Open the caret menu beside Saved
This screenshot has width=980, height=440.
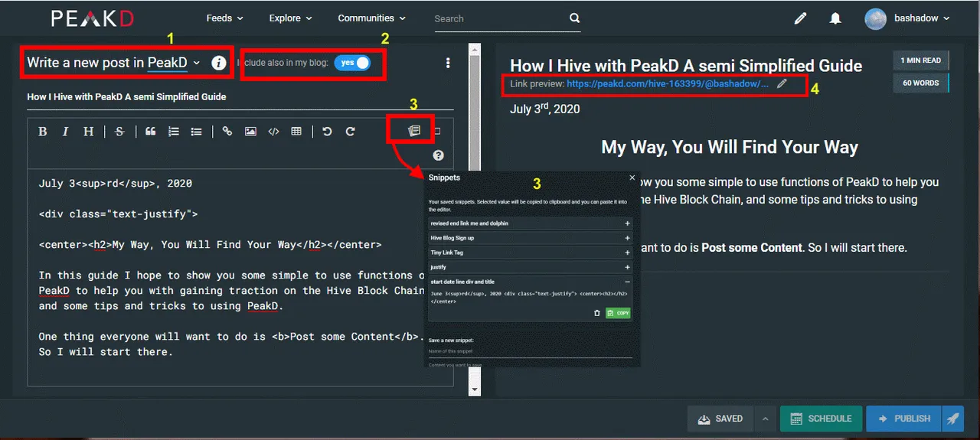pos(764,419)
